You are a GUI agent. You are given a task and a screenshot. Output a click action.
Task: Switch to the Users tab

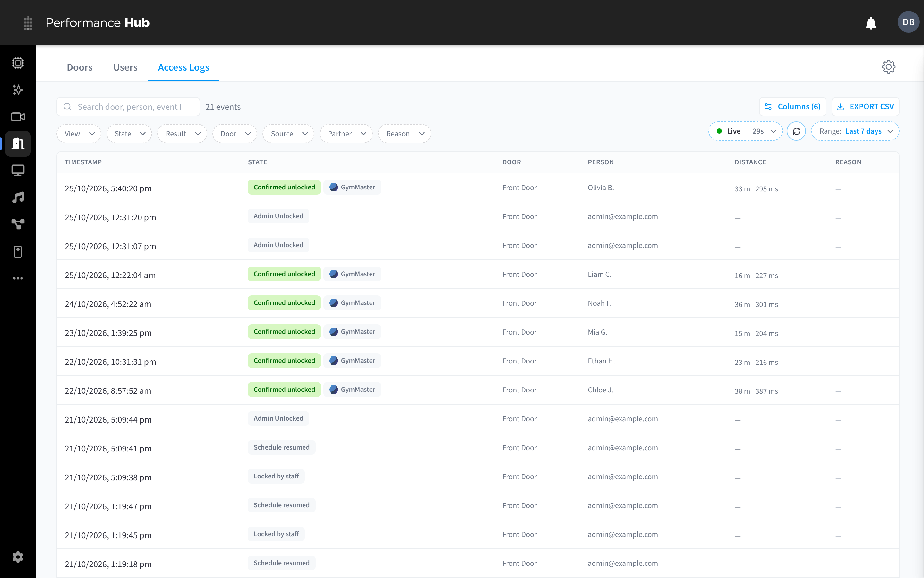(x=125, y=67)
